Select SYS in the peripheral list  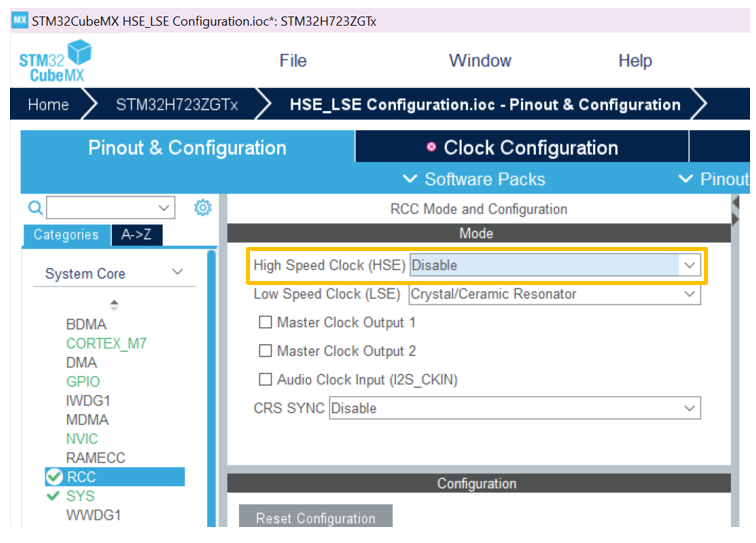pos(80,496)
